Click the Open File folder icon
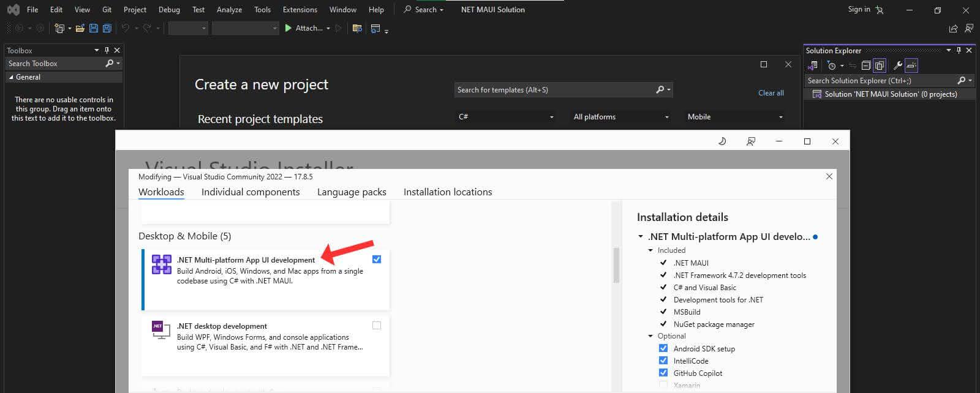Viewport: 980px width, 393px height. (80, 28)
